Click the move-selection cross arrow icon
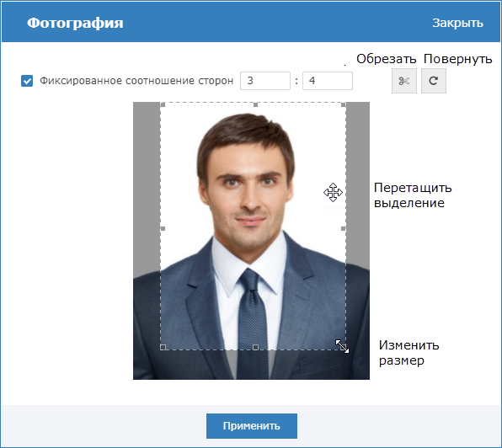This screenshot has width=502, height=448. (333, 192)
